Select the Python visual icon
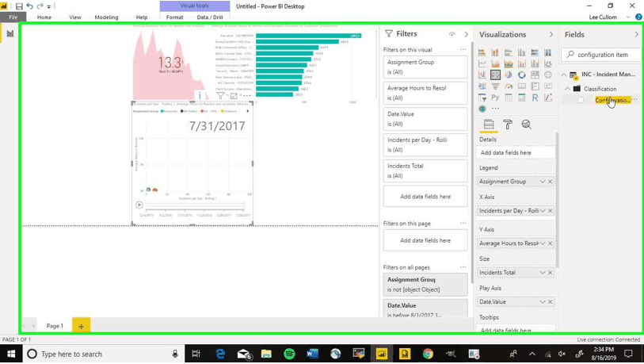The image size is (644, 364). pyautogui.click(x=495, y=98)
